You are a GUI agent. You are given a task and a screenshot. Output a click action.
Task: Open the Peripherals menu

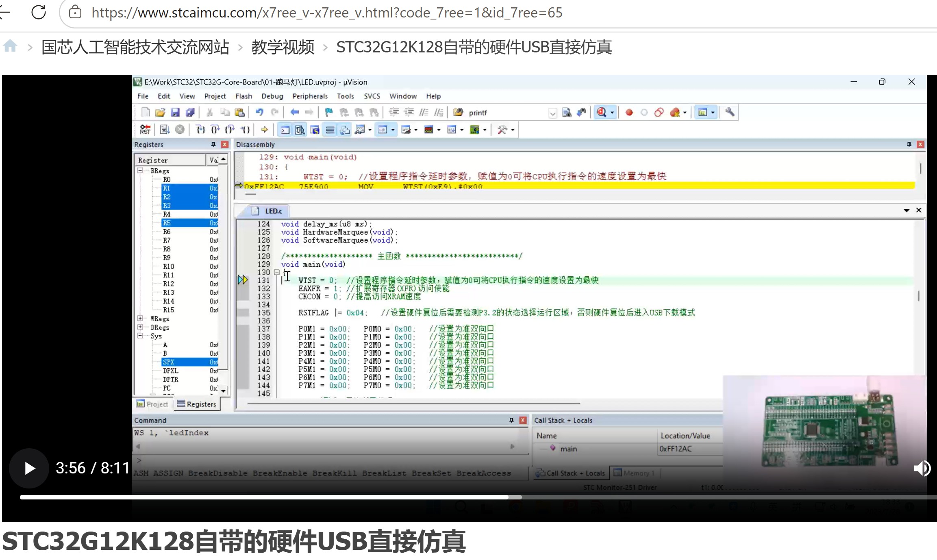310,96
